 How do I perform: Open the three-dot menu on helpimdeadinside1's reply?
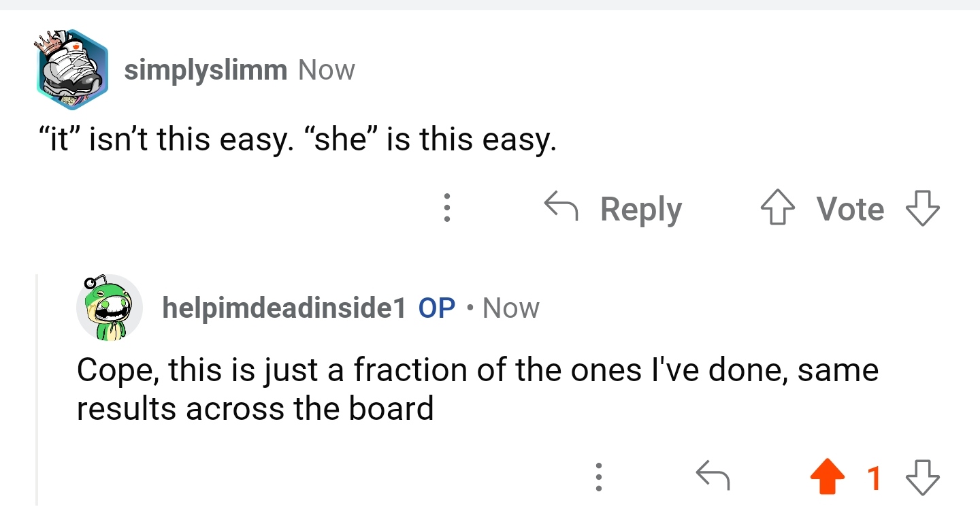(598, 478)
